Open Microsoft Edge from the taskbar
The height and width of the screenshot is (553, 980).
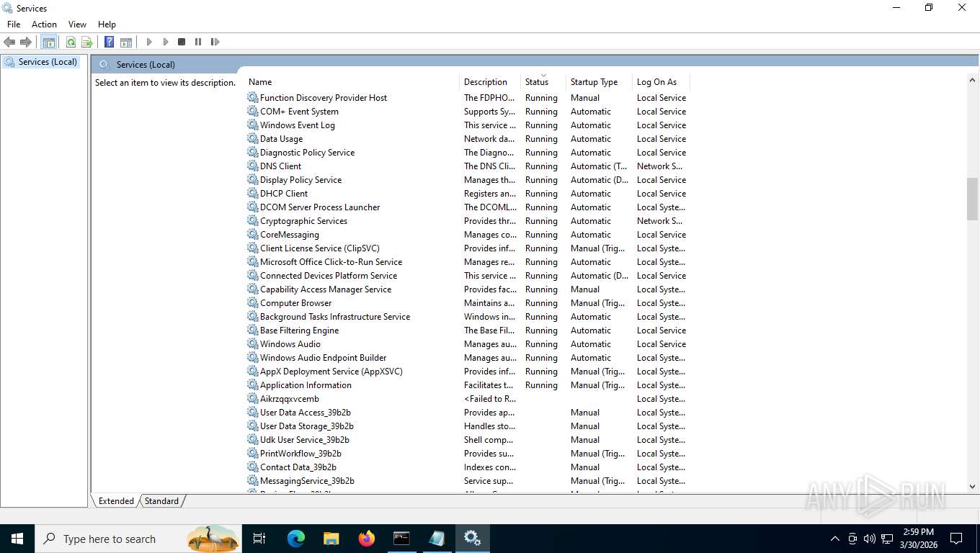click(x=295, y=539)
